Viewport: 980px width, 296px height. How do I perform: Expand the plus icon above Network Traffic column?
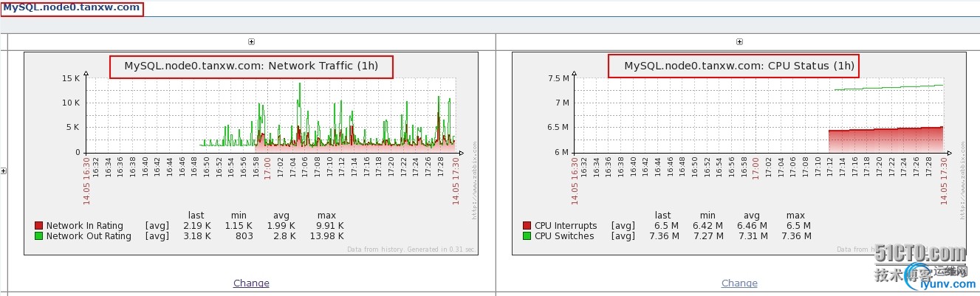pos(251,42)
